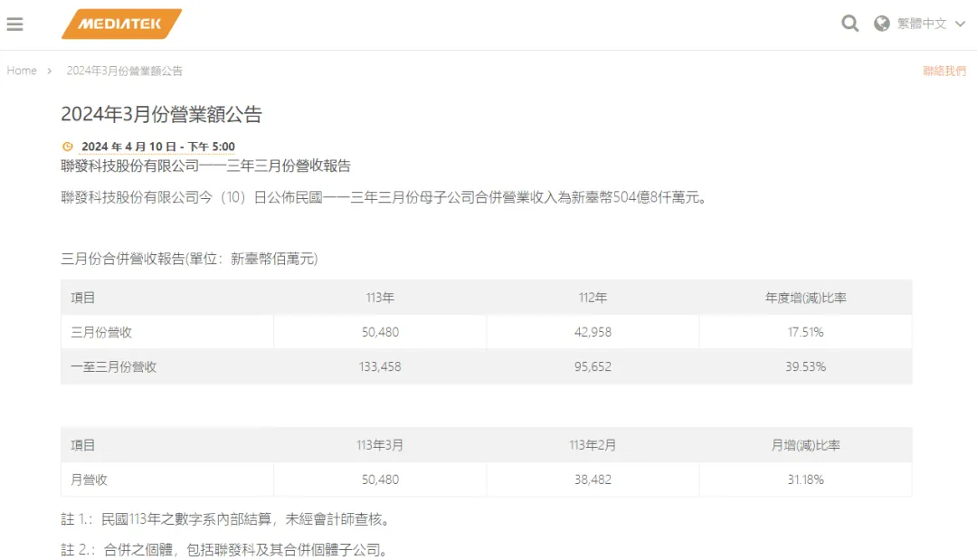Click the 31.18% cell

tap(806, 479)
